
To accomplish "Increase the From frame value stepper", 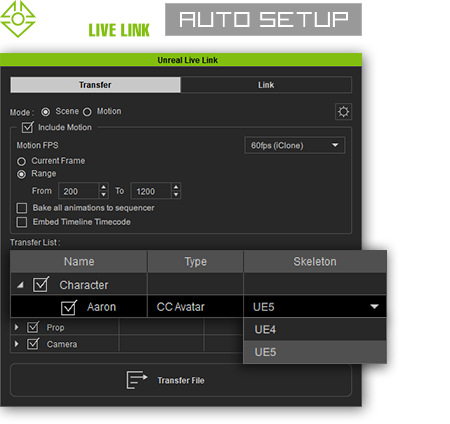I will (104, 187).
